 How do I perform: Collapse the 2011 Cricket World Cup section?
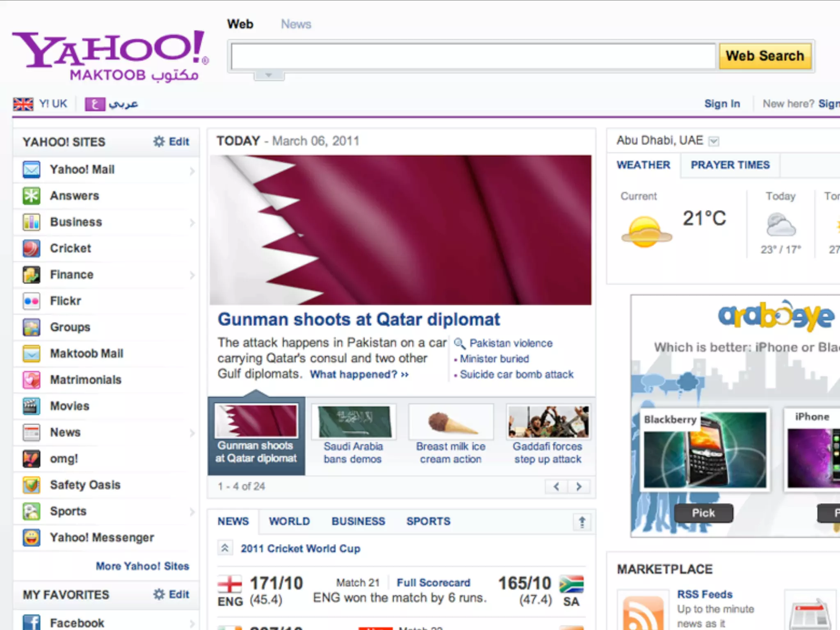(225, 548)
